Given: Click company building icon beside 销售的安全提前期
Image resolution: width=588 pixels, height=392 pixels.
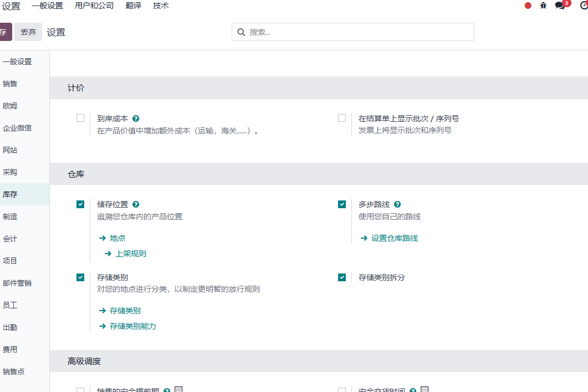Looking at the screenshot, I should click(178, 389).
